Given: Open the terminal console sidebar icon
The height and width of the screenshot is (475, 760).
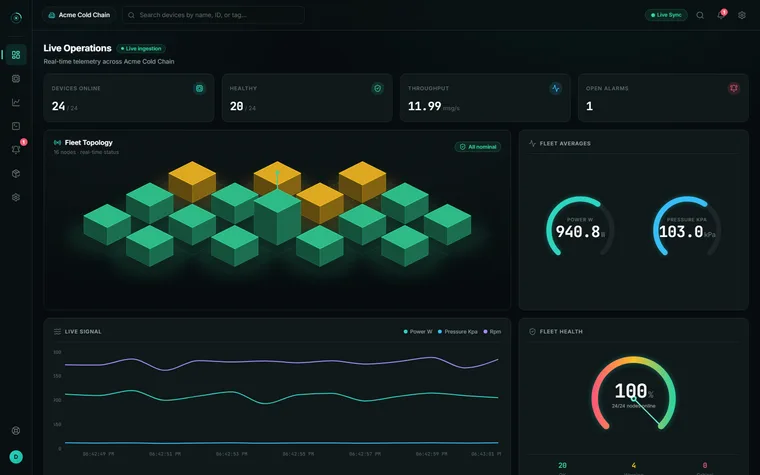Looking at the screenshot, I should pos(16,126).
